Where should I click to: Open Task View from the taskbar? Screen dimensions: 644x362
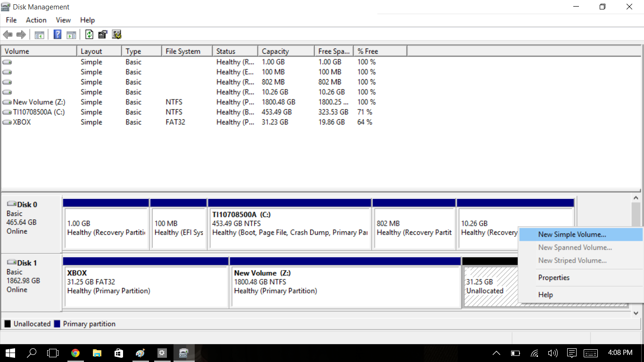click(53, 353)
